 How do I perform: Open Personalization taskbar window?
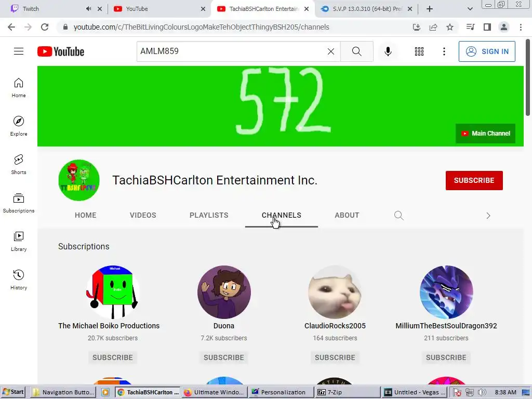[281, 392]
